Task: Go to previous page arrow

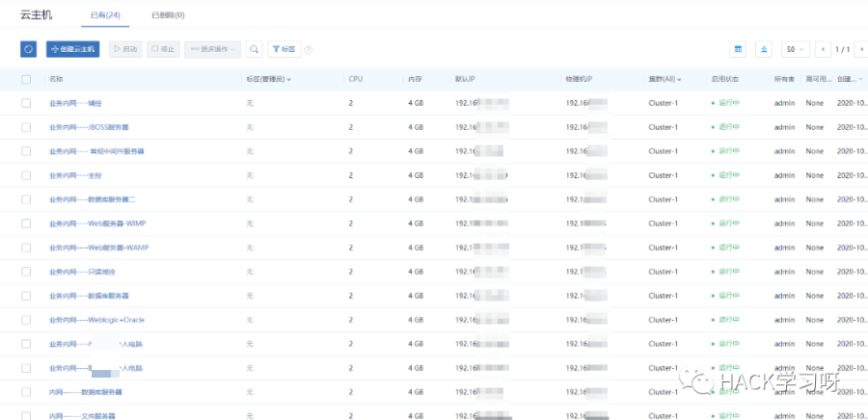Action: [823, 49]
